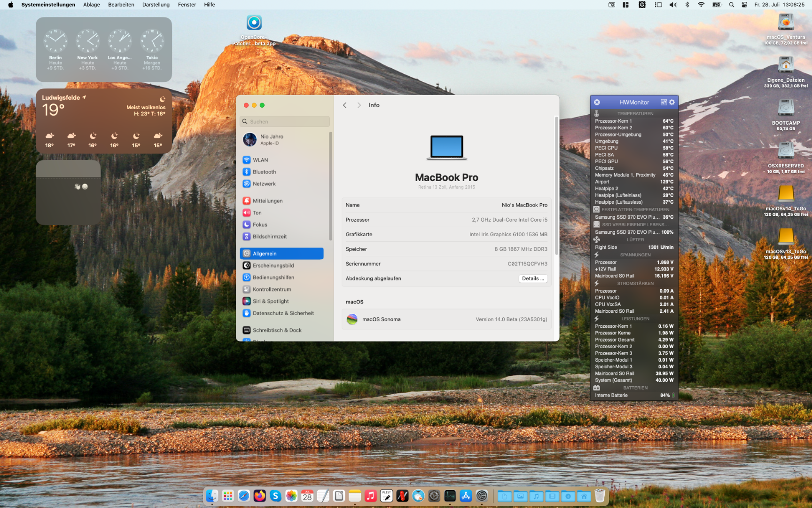This screenshot has width=812, height=508.
Task: Open Siri & Spotlight settings
Action: (x=271, y=301)
